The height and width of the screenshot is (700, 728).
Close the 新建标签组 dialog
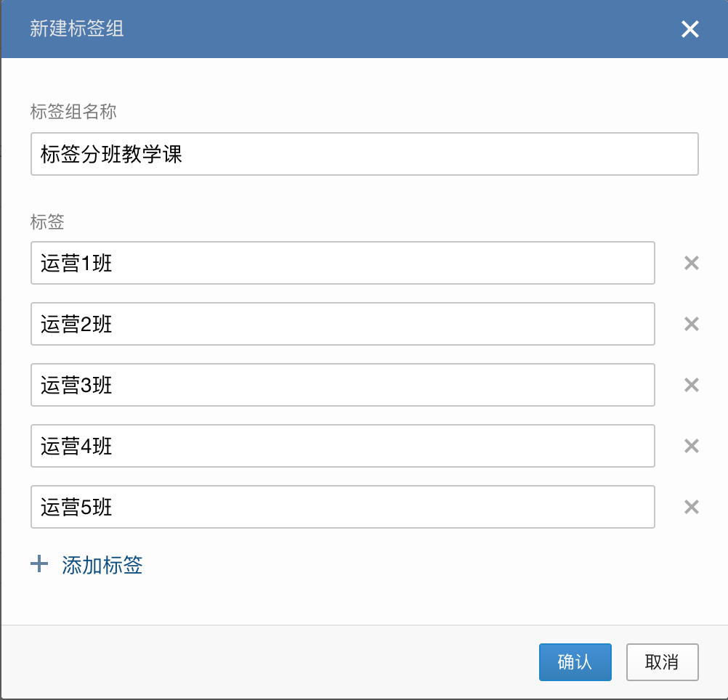click(689, 29)
